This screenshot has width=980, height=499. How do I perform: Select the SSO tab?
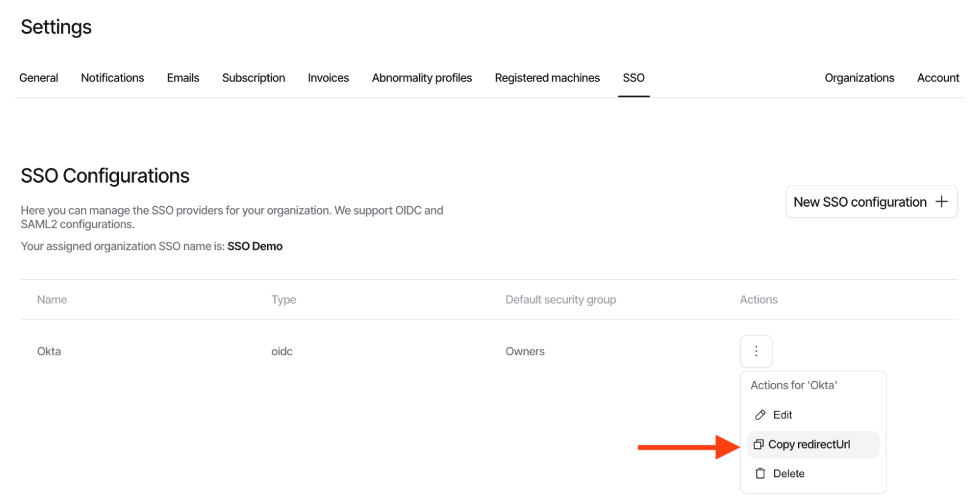(x=633, y=78)
